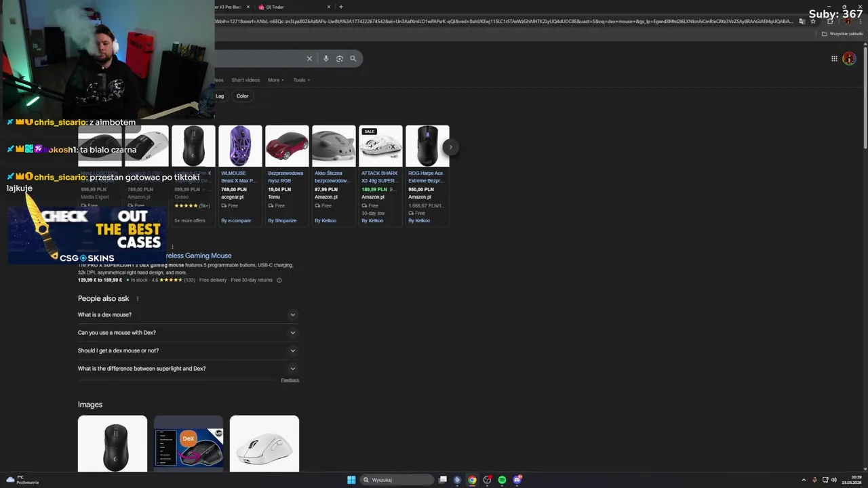Click the Feedback link
This screenshot has height=488, width=868.
pos(290,380)
